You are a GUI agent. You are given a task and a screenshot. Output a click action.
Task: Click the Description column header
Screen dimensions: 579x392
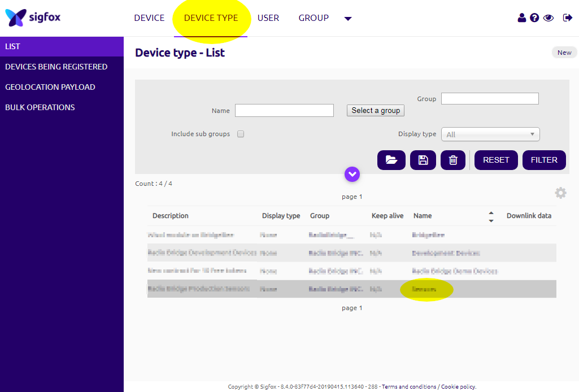(x=170, y=216)
